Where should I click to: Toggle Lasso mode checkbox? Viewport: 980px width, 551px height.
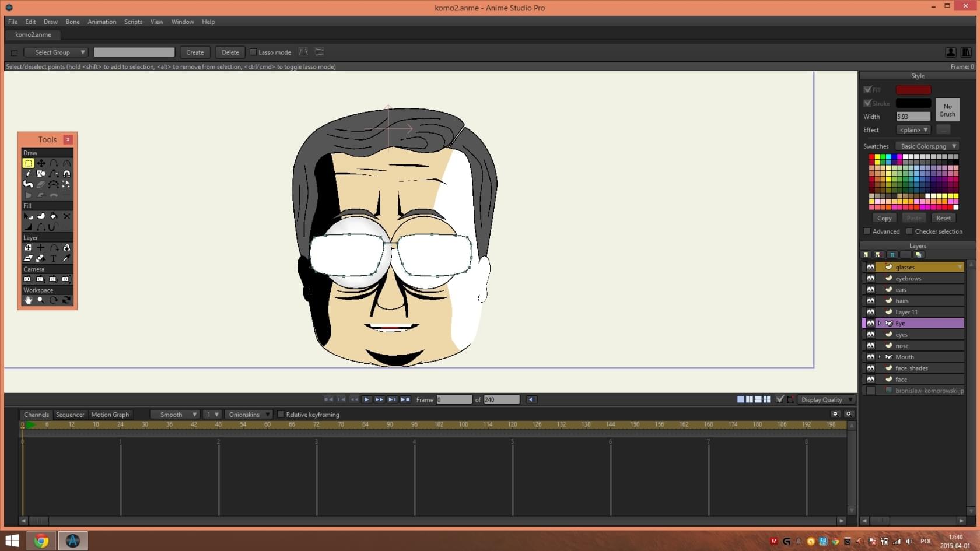[253, 52]
